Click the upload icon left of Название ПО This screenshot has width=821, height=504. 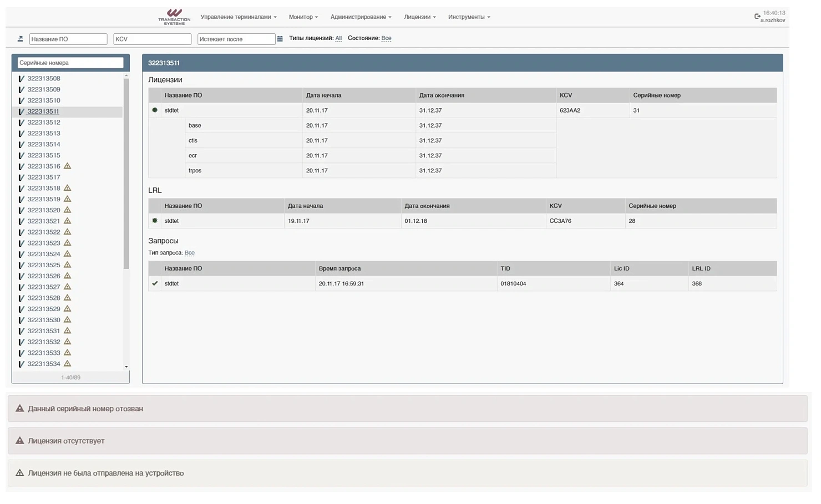click(21, 39)
